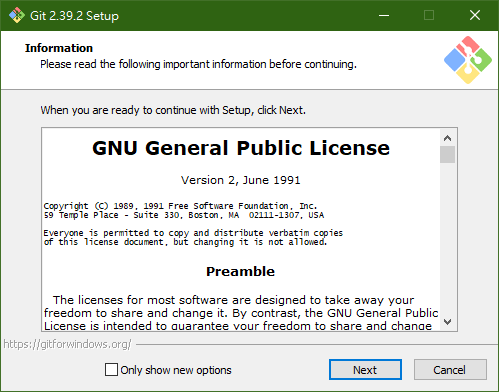Click the Version 2, June 1991 line

241,180
